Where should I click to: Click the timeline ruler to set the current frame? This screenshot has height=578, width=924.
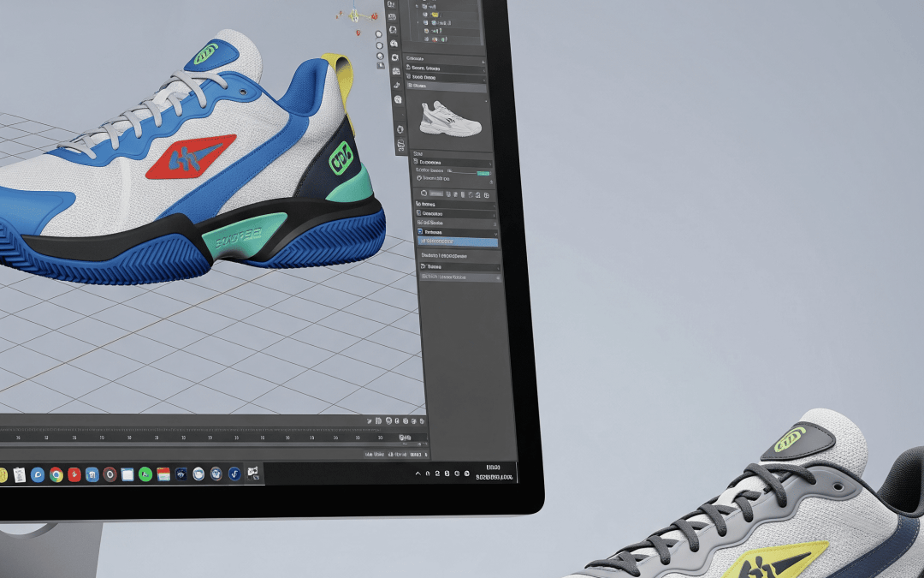pos(194,438)
